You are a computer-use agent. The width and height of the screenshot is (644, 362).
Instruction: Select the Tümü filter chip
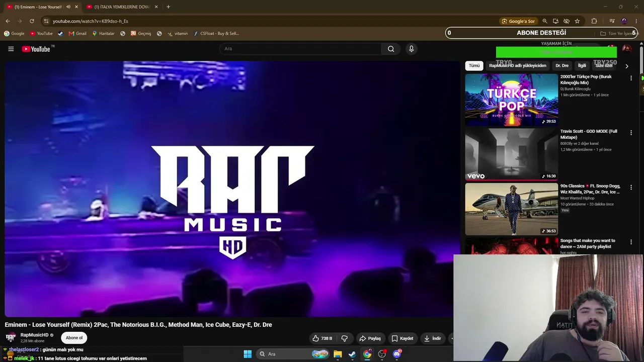tap(474, 66)
